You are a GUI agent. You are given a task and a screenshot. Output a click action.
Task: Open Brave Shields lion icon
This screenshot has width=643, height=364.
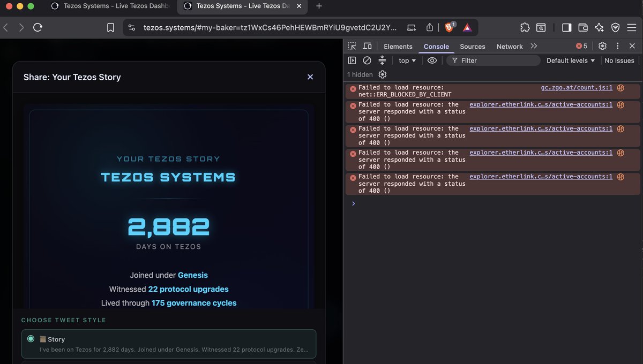450,27
